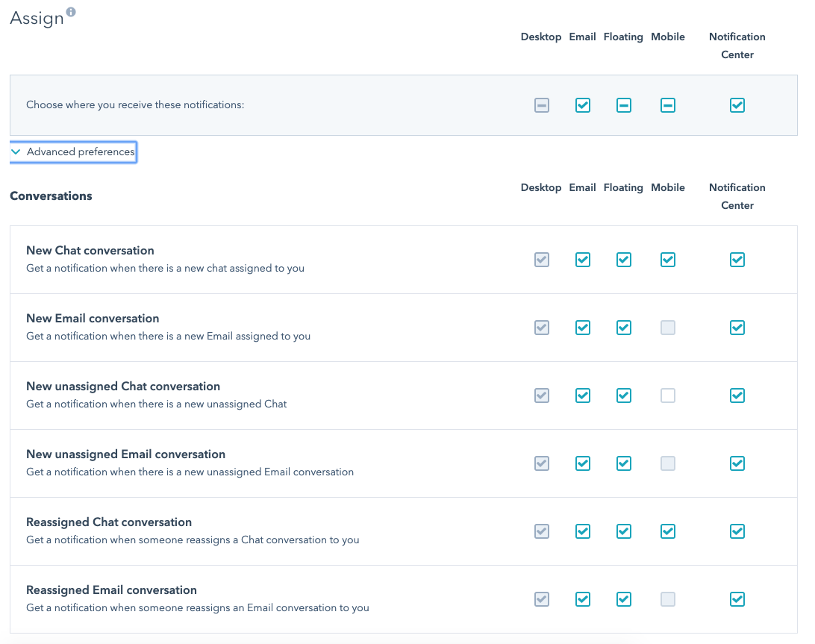815x644 pixels.
Task: Toggle Mobile indeterminate checkbox in top row
Action: click(x=668, y=105)
